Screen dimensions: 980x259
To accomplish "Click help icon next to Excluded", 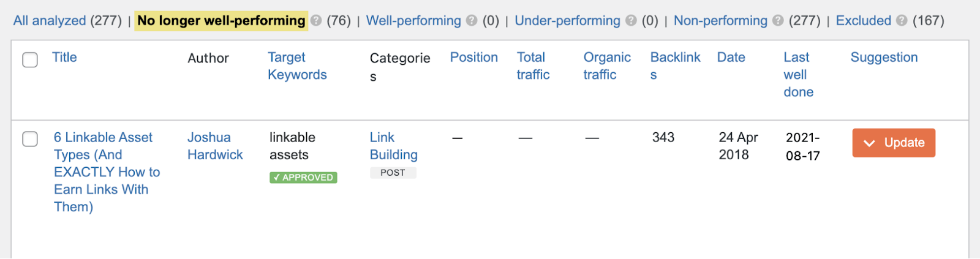I will (x=902, y=21).
